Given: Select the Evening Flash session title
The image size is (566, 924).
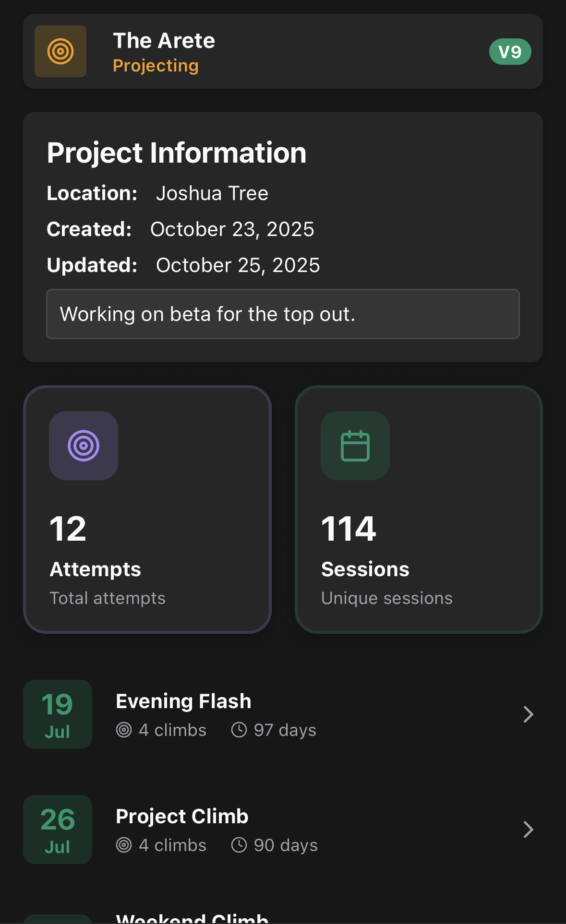Looking at the screenshot, I should point(183,701).
